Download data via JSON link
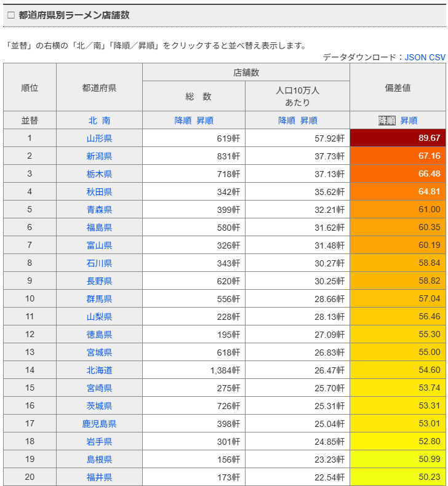448x486 pixels. 415,57
